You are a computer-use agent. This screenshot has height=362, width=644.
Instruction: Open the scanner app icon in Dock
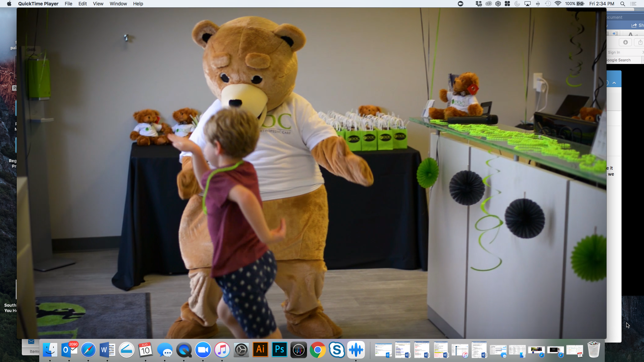tap(126, 350)
